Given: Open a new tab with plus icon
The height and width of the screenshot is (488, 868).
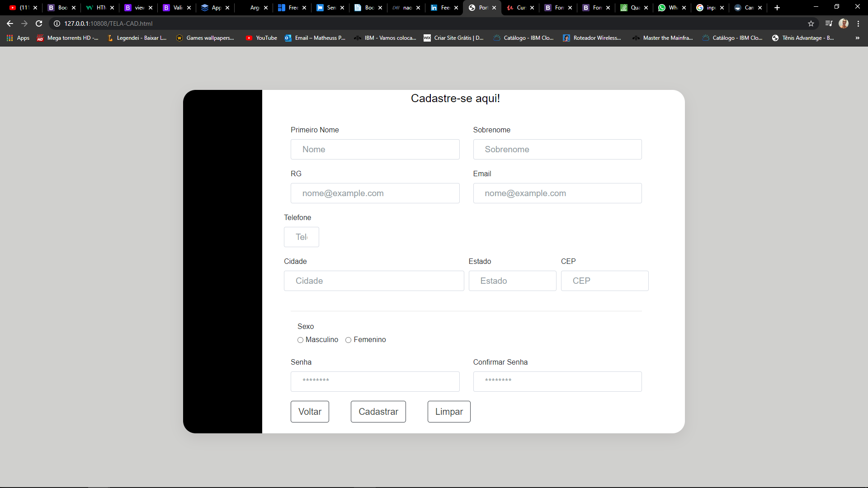Looking at the screenshot, I should (777, 8).
